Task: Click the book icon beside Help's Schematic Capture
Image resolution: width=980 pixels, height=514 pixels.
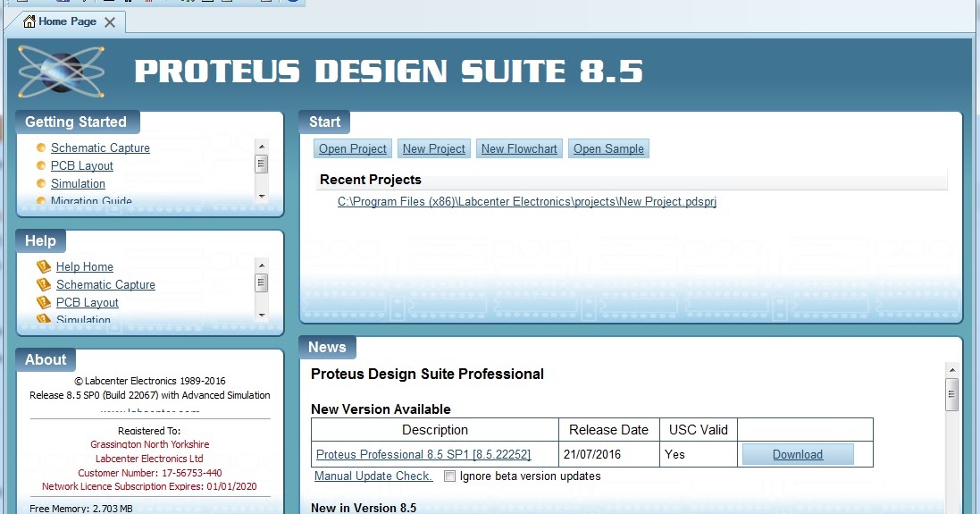Action: 44,284
